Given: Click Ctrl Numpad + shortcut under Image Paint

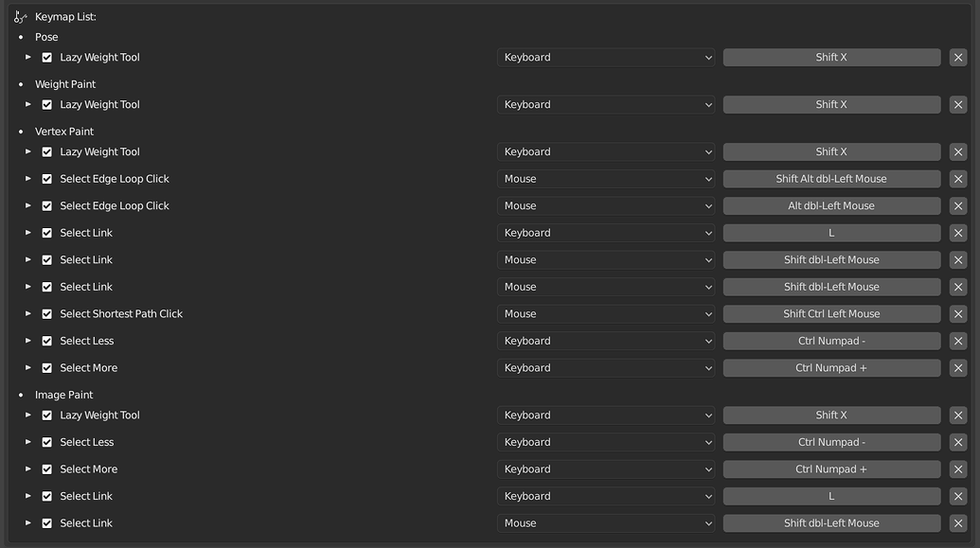Looking at the screenshot, I should (831, 469).
